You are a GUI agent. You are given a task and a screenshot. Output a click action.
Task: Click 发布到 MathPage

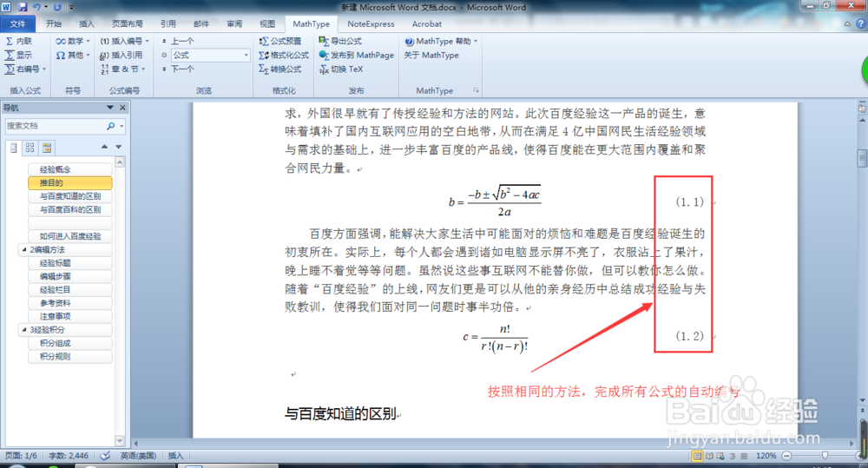pyautogui.click(x=357, y=55)
